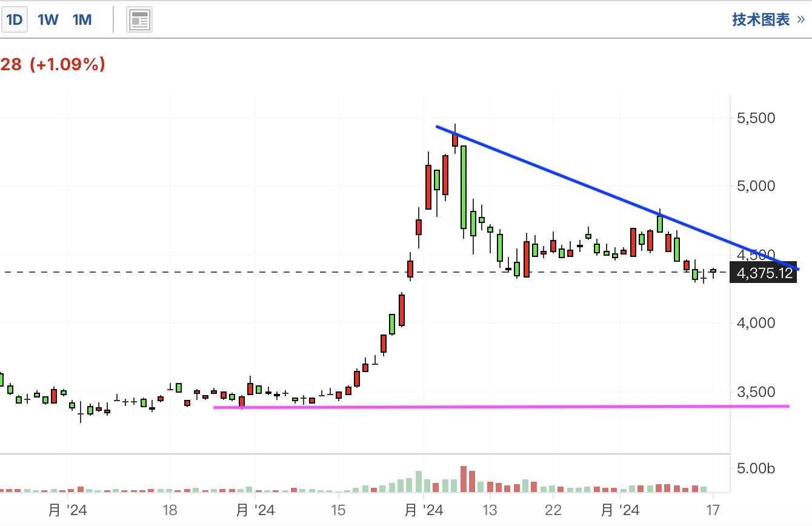Click the date label 18 on time axis
This screenshot has width=812, height=526.
tap(170, 510)
